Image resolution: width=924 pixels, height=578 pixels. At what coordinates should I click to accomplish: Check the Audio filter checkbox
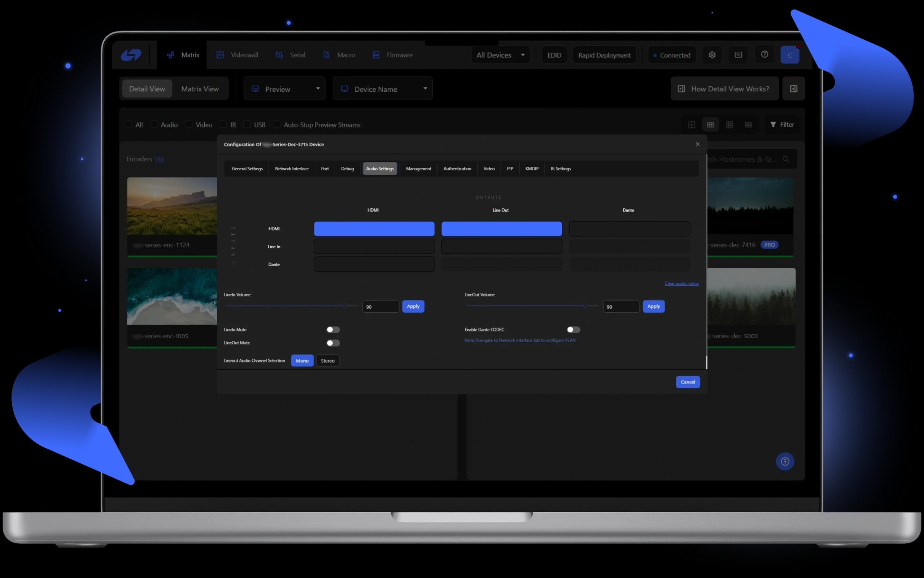pos(154,124)
